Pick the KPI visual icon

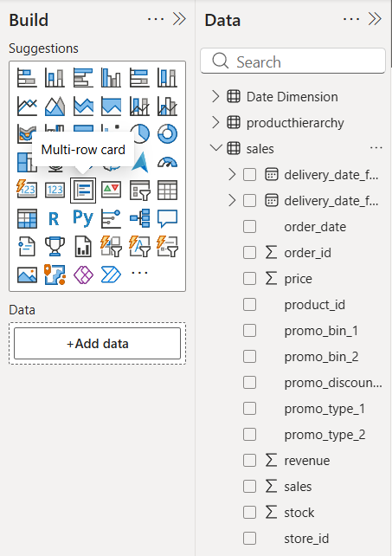click(112, 190)
